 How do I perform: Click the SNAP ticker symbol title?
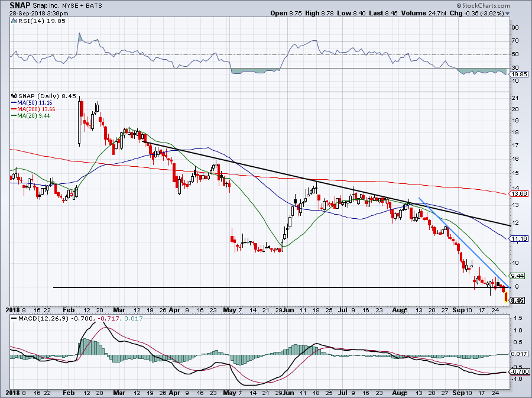tap(20, 5)
